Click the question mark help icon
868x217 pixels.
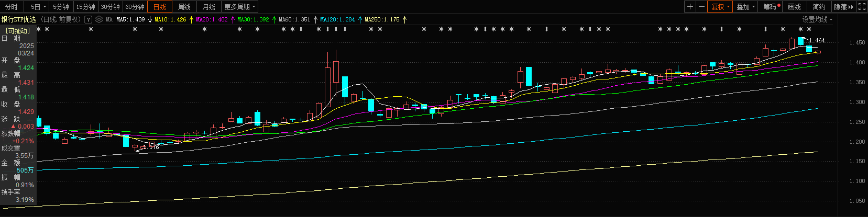pos(88,19)
